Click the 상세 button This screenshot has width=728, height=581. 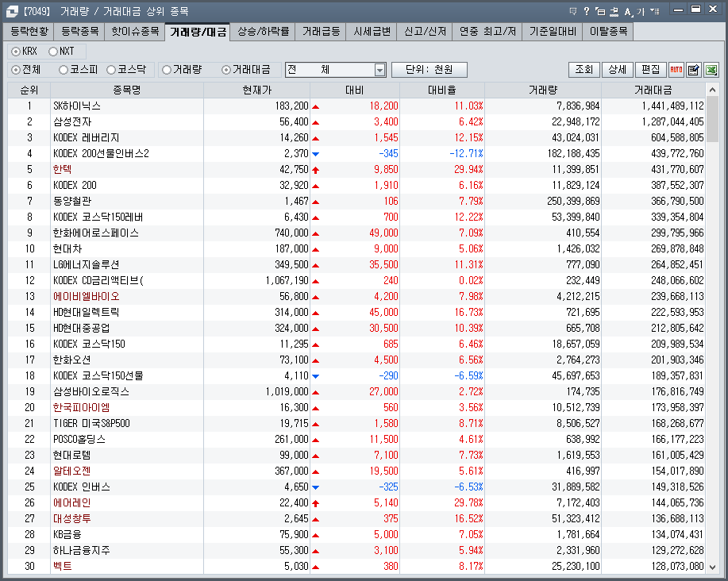click(618, 70)
